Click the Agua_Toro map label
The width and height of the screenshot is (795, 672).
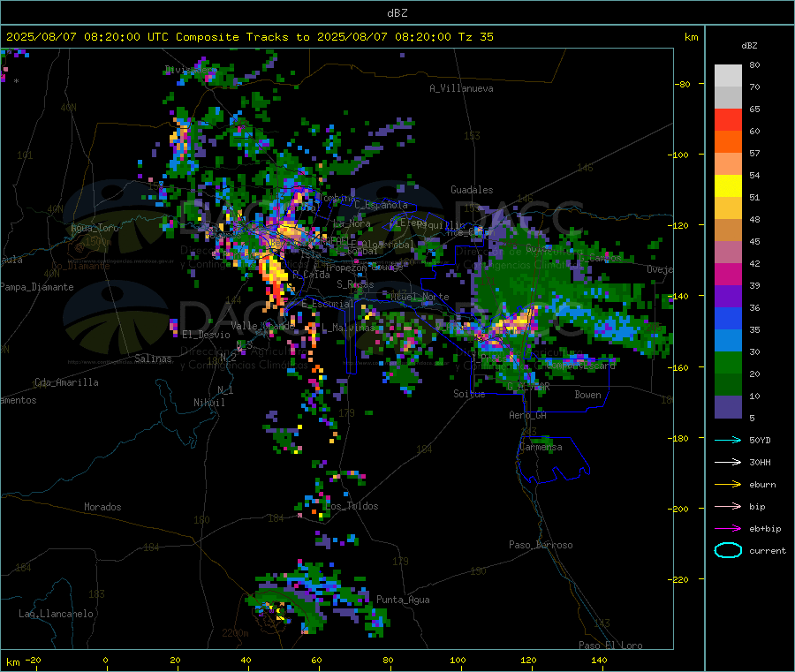[x=95, y=228]
